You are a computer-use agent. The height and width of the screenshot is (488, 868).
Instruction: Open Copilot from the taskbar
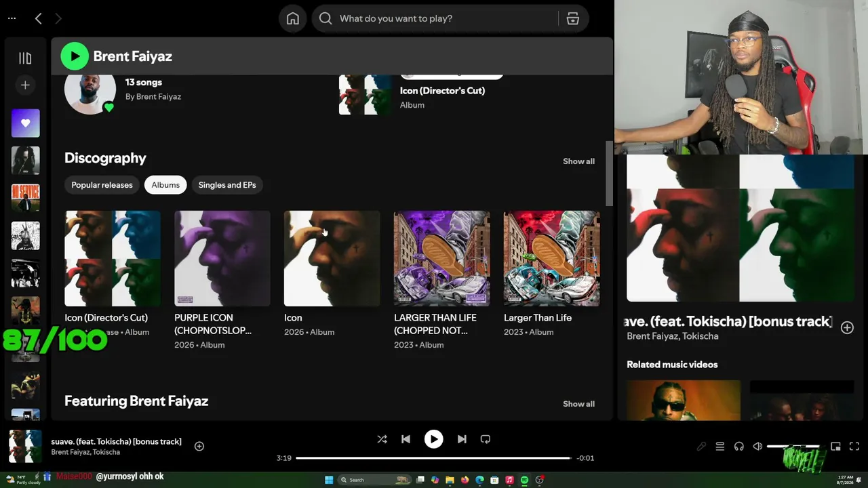tap(435, 480)
